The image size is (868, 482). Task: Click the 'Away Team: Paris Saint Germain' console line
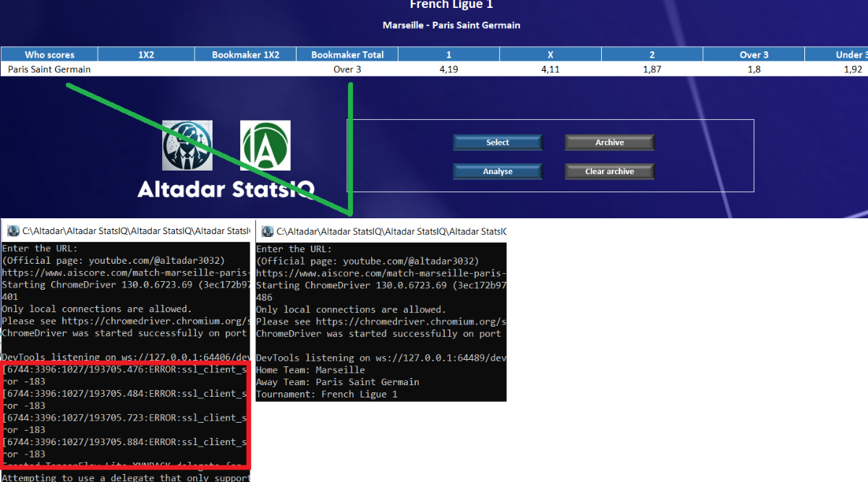(x=338, y=382)
